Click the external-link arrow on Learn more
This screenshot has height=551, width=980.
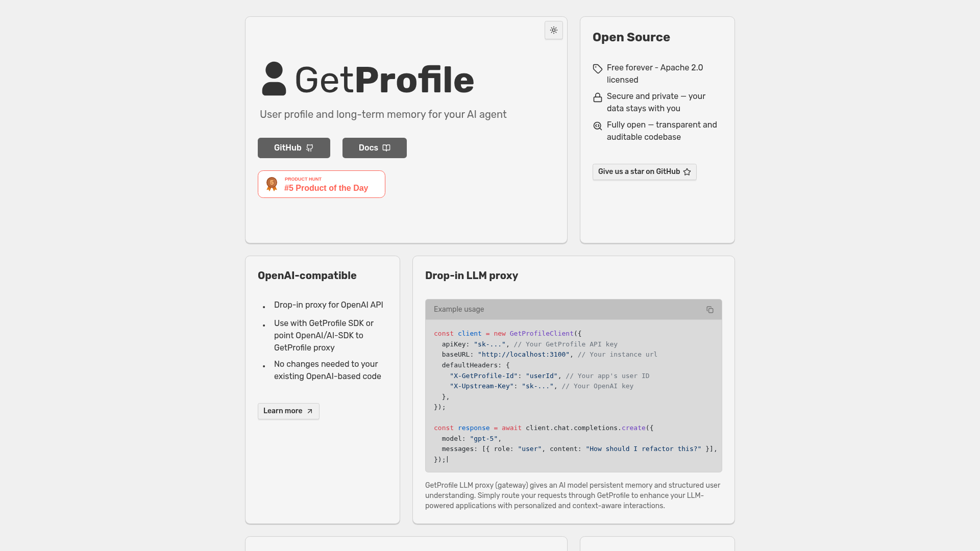pyautogui.click(x=309, y=411)
